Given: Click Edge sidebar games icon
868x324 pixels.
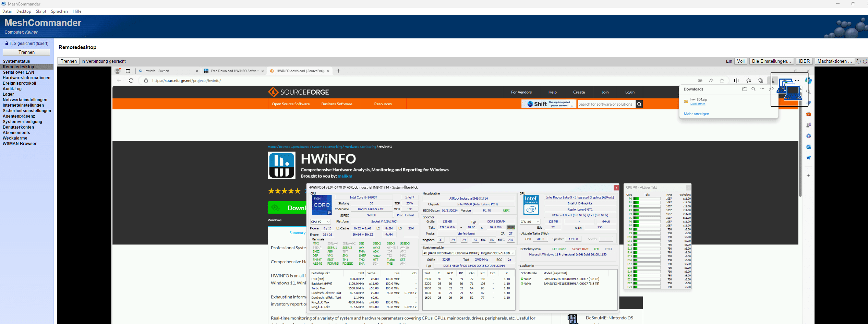Looking at the screenshot, I should [x=809, y=125].
